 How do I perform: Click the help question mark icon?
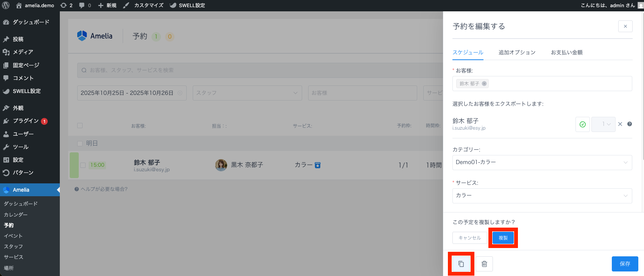(630, 124)
